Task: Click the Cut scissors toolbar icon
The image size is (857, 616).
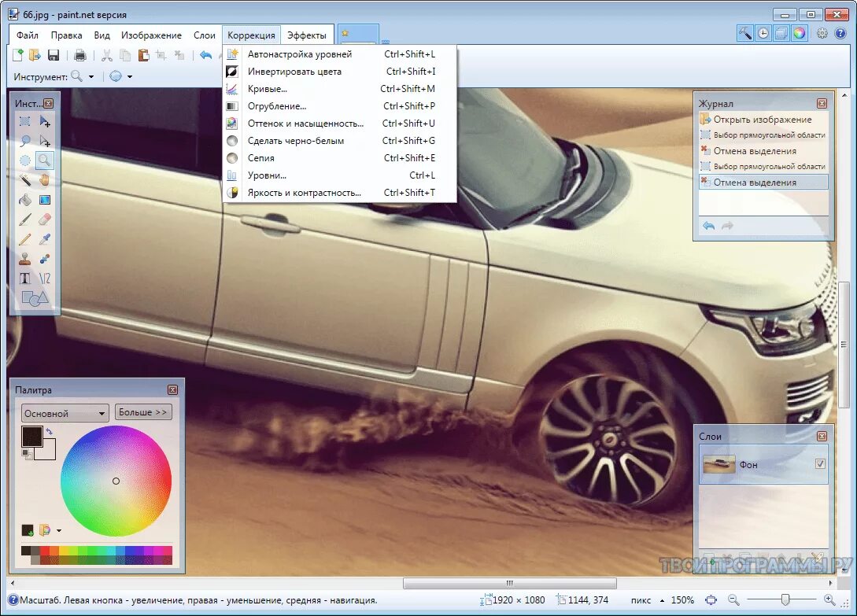Action: click(x=107, y=54)
